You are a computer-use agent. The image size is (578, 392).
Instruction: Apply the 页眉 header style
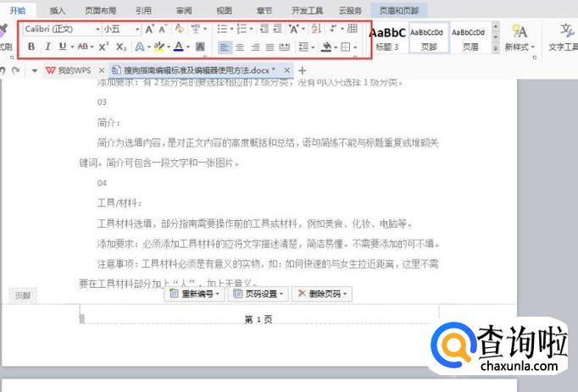(x=470, y=37)
